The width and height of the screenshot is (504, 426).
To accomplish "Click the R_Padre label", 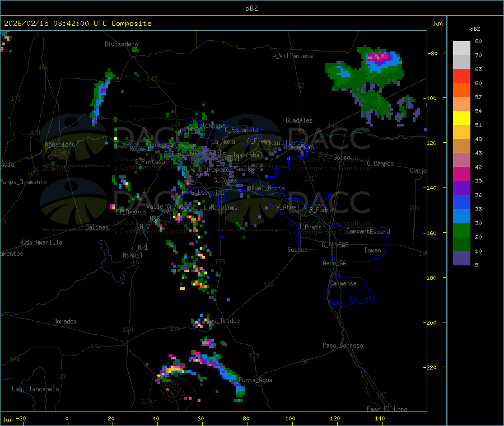I will (x=321, y=210).
